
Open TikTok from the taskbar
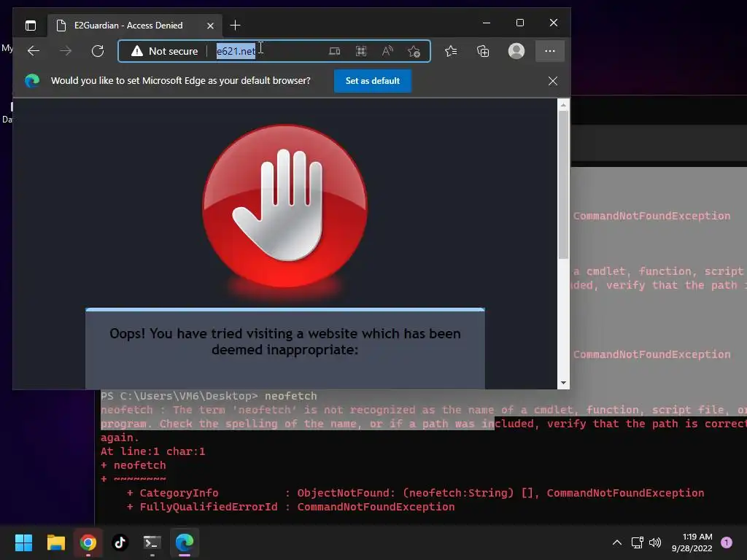120,542
